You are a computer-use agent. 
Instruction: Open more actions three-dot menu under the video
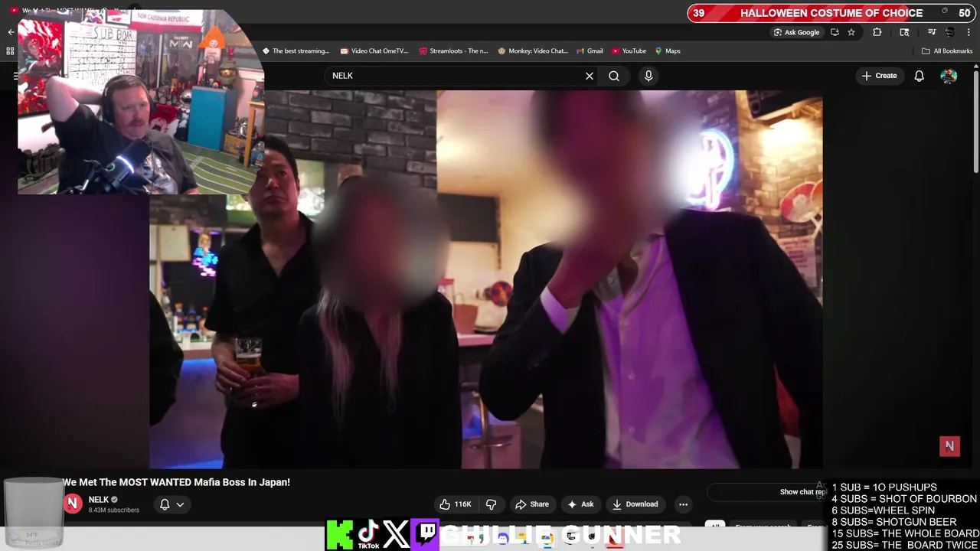(683, 504)
